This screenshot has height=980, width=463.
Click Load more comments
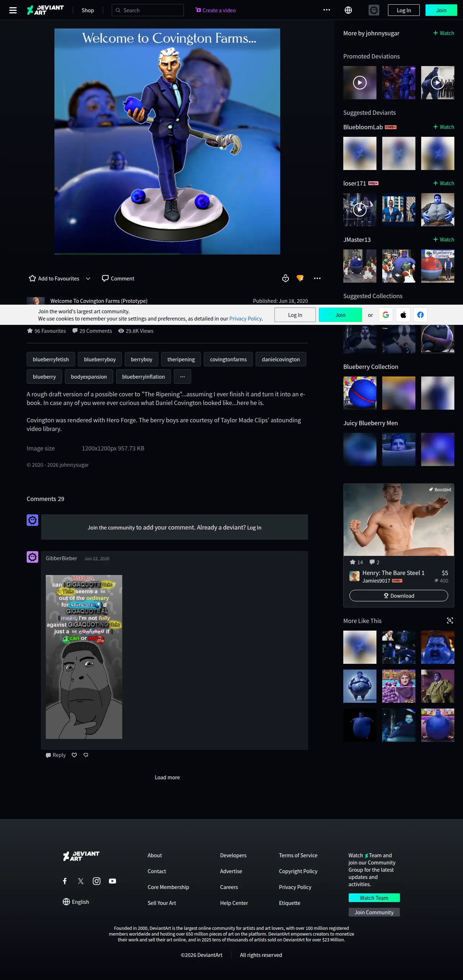point(167,777)
